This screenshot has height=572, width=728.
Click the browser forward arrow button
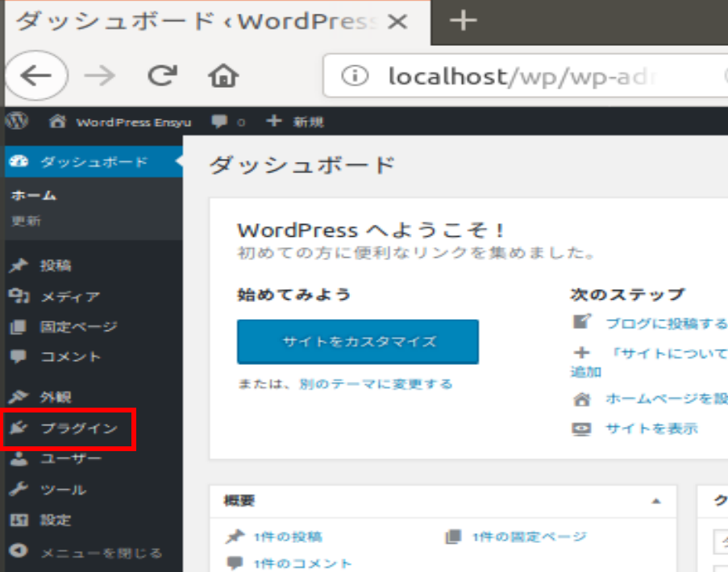[99, 76]
